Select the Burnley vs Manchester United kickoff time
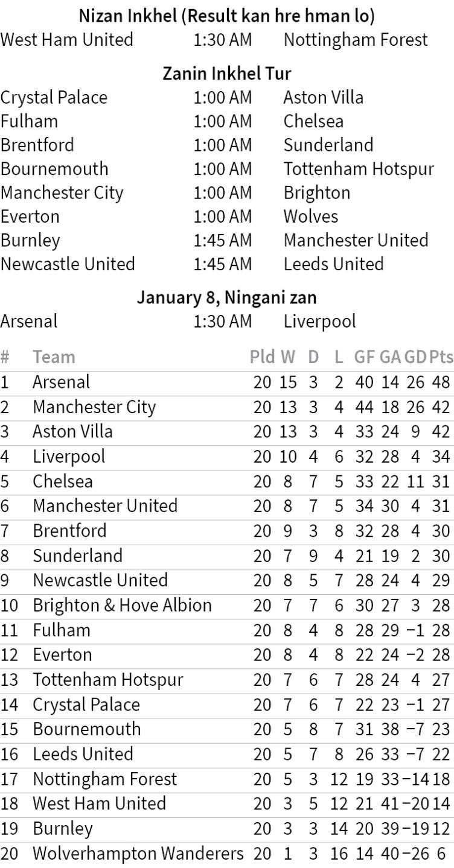Screen dimensions: 454x868 [x=222, y=240]
